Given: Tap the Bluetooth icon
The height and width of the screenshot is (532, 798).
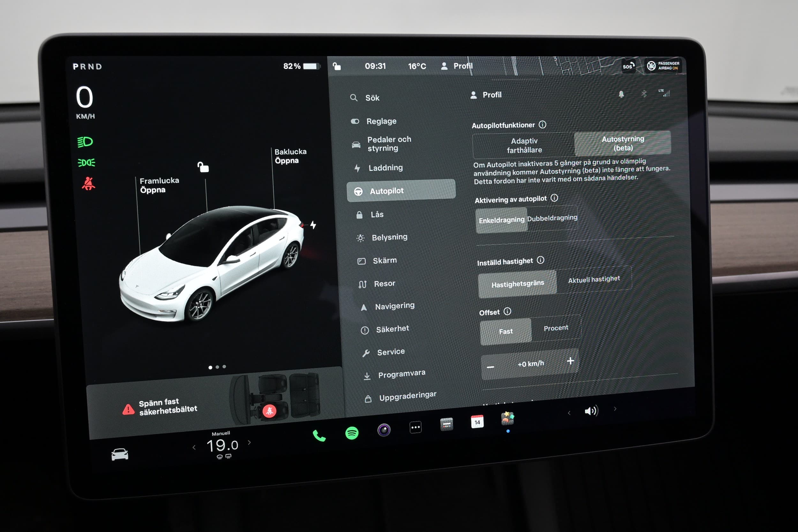Looking at the screenshot, I should pyautogui.click(x=644, y=93).
